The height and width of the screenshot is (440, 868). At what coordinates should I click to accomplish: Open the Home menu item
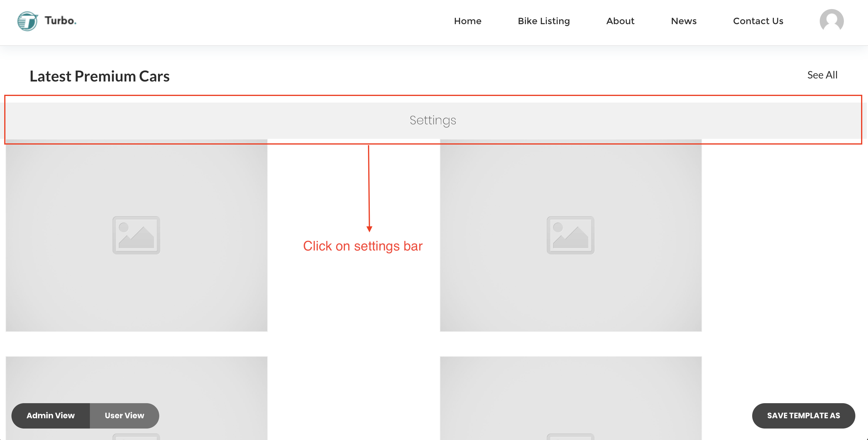(x=467, y=21)
